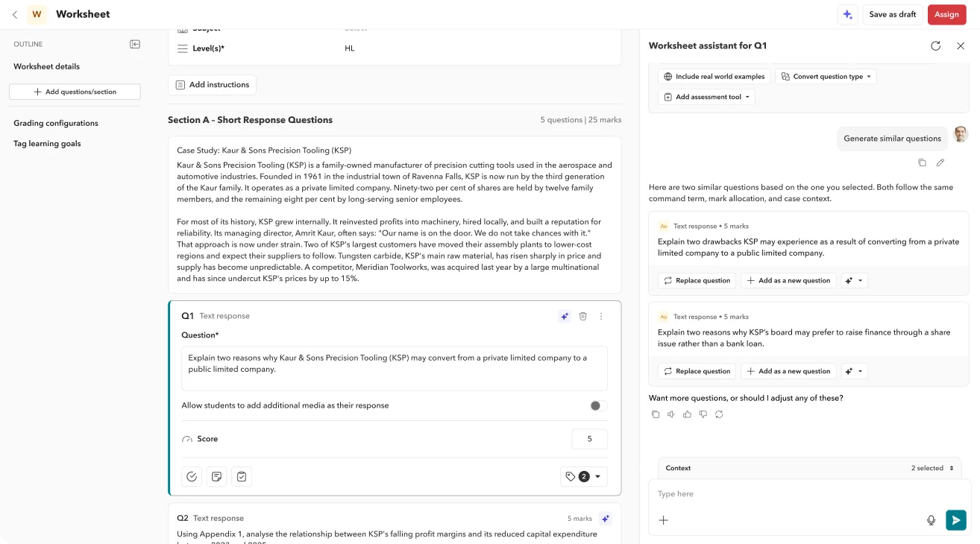Click the circled checkmark icon under Q1 Score
This screenshot has width=980, height=544.
[192, 477]
